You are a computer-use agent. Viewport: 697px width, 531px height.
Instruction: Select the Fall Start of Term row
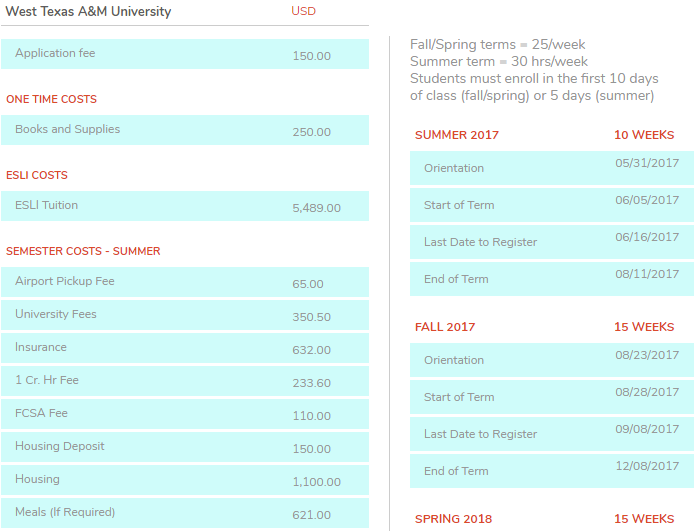click(x=551, y=397)
